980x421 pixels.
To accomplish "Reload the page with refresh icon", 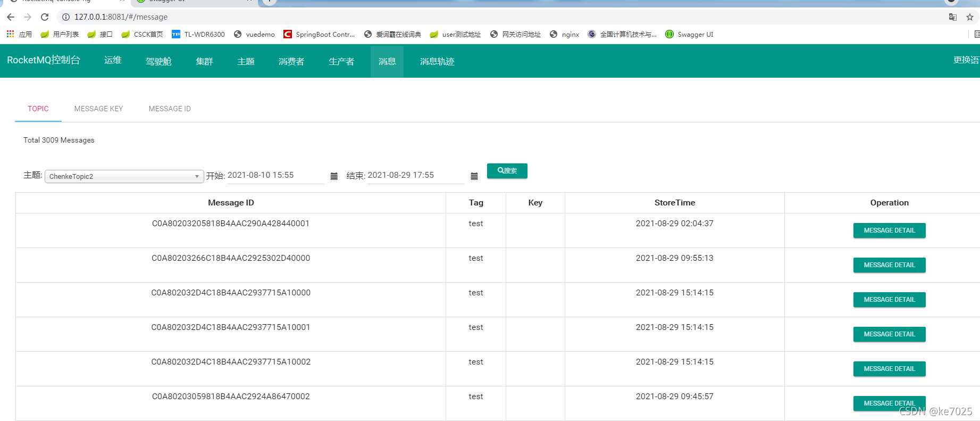I will (45, 17).
